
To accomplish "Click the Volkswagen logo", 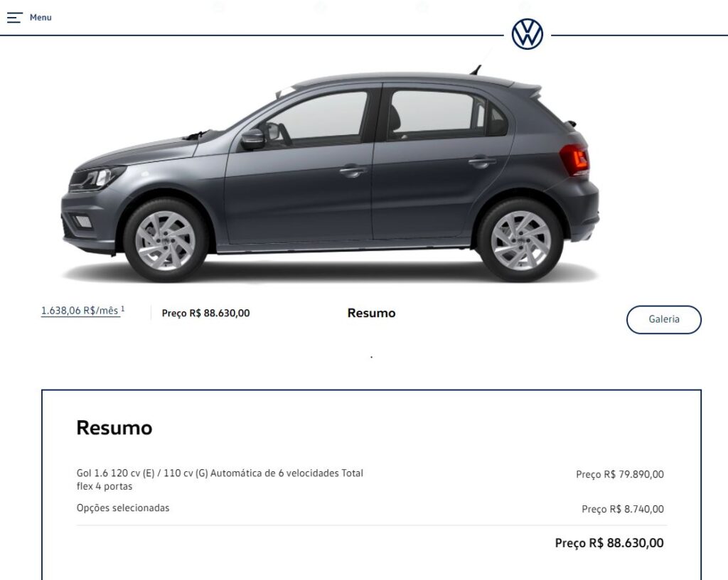I will pos(527,34).
